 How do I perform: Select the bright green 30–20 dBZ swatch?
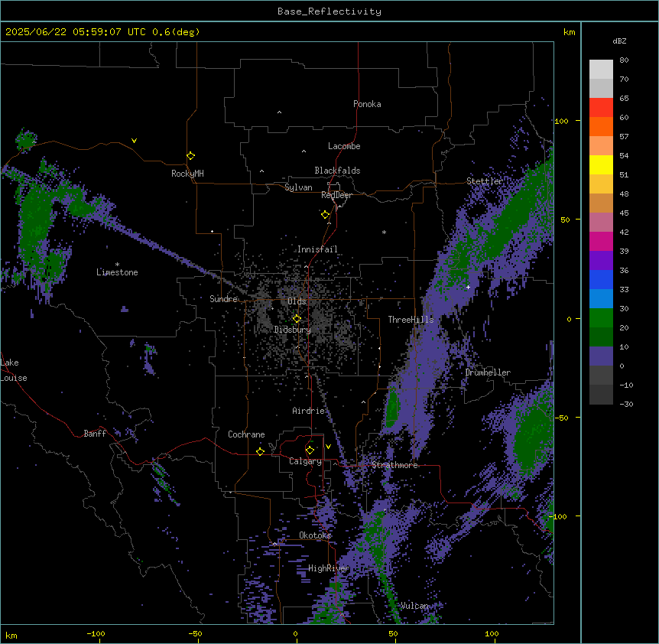(x=601, y=318)
